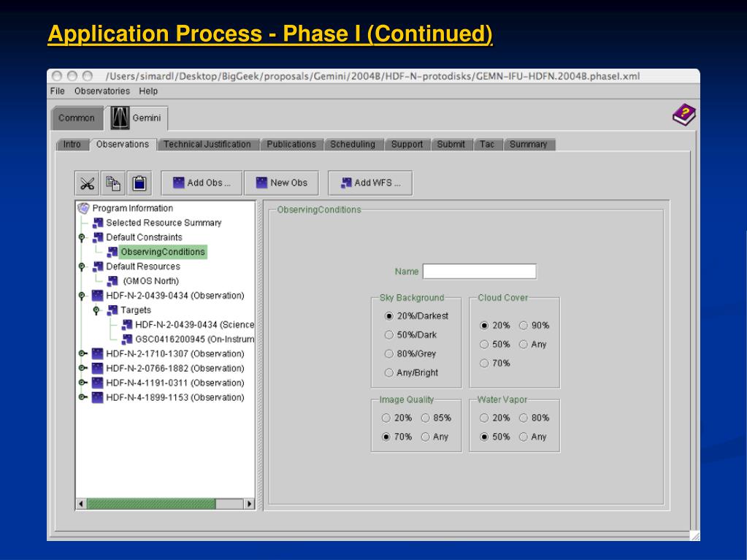The height and width of the screenshot is (560, 747).
Task: Choose Any cloud cover
Action: point(523,345)
